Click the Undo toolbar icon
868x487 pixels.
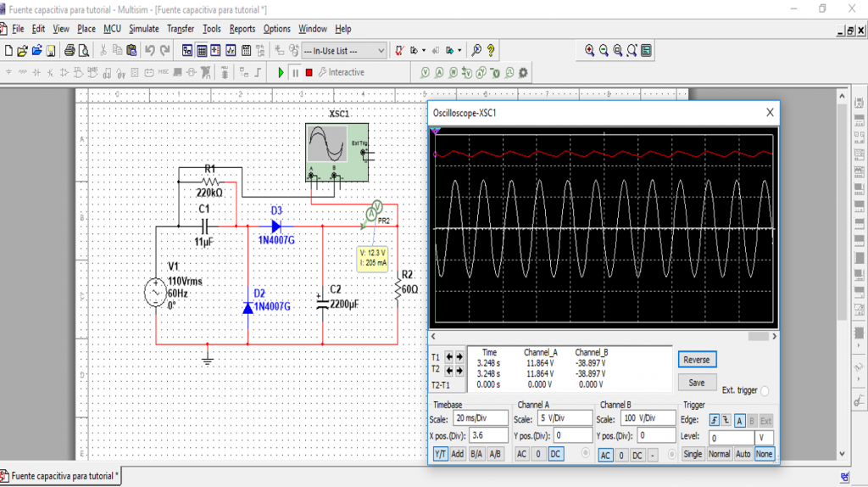[149, 51]
